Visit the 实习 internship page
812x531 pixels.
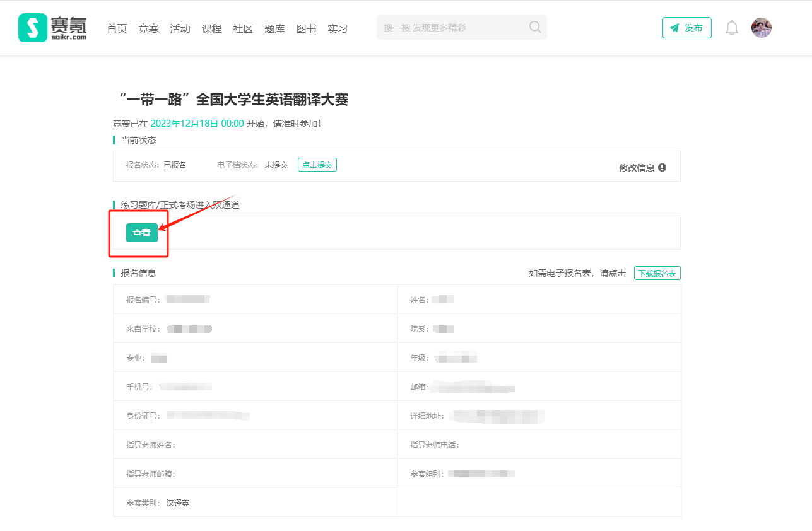338,28
